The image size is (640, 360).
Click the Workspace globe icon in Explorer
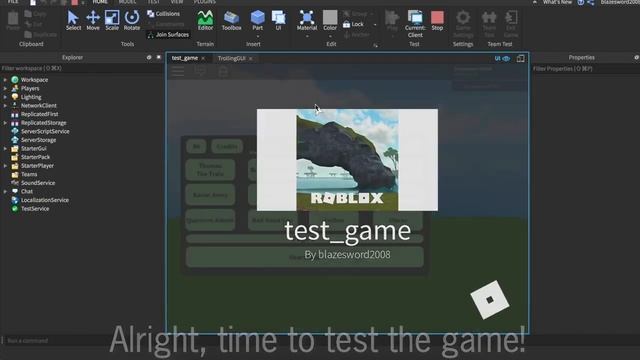pos(15,80)
